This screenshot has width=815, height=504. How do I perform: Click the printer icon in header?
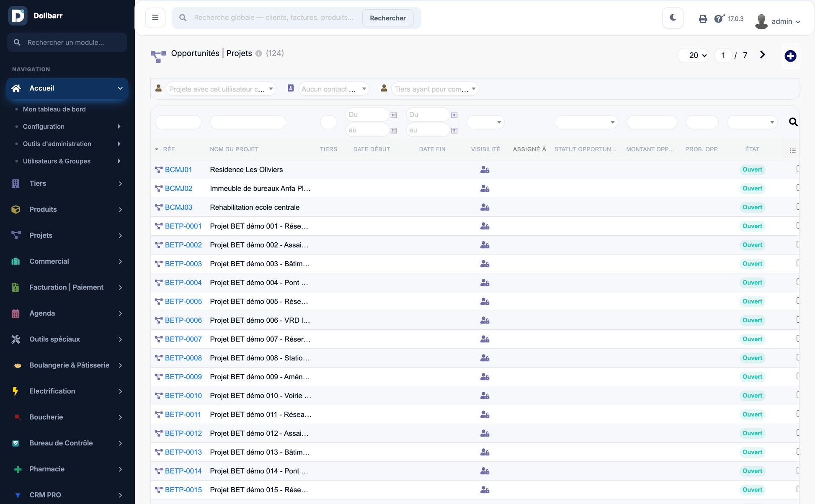(x=703, y=19)
